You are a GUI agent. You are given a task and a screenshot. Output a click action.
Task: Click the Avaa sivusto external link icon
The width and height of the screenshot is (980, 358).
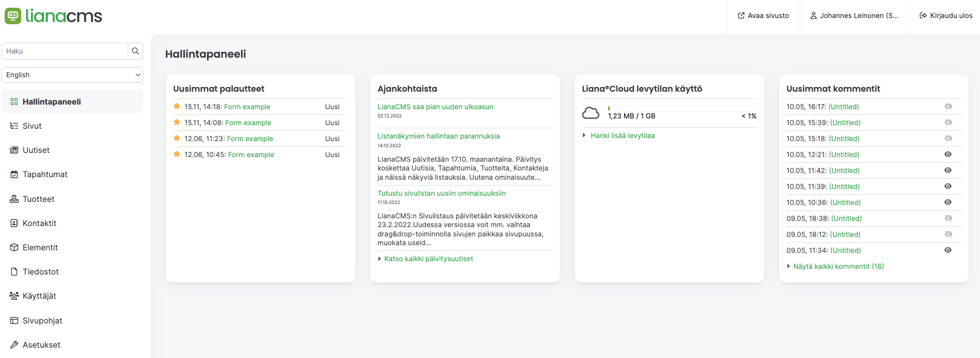pos(741,15)
